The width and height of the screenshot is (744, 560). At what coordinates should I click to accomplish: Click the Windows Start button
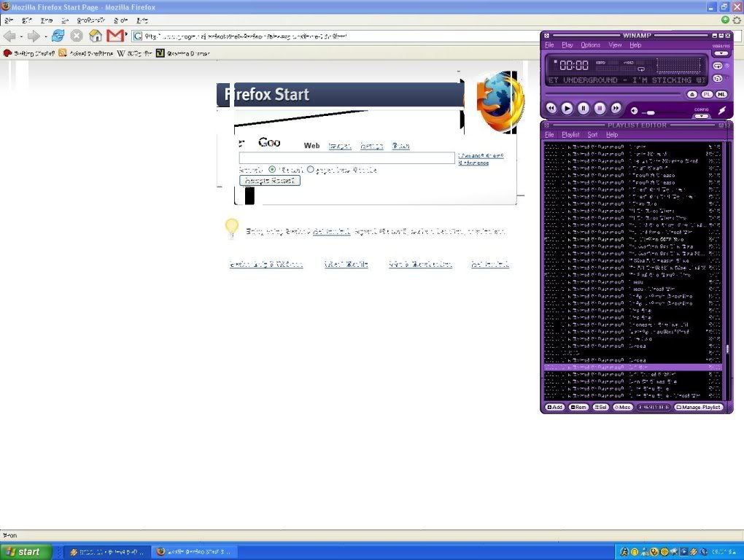coord(26,552)
